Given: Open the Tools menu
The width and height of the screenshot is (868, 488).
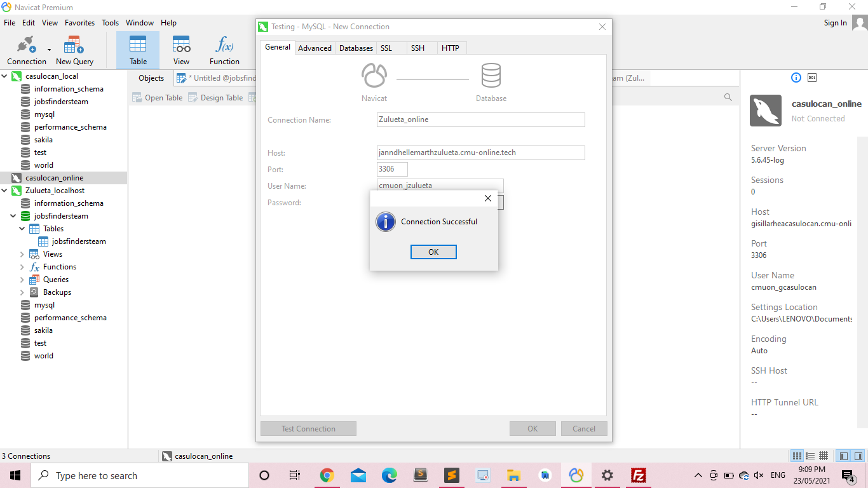Looking at the screenshot, I should click(x=110, y=23).
